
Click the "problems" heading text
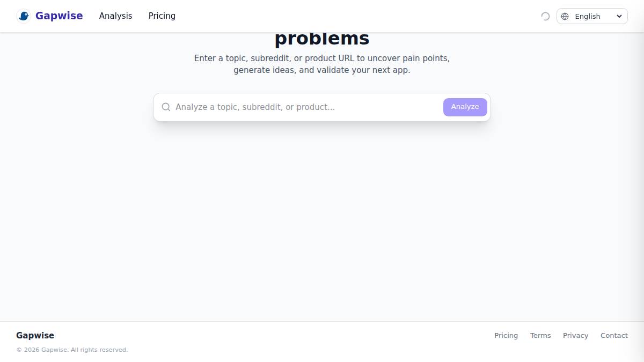click(322, 39)
